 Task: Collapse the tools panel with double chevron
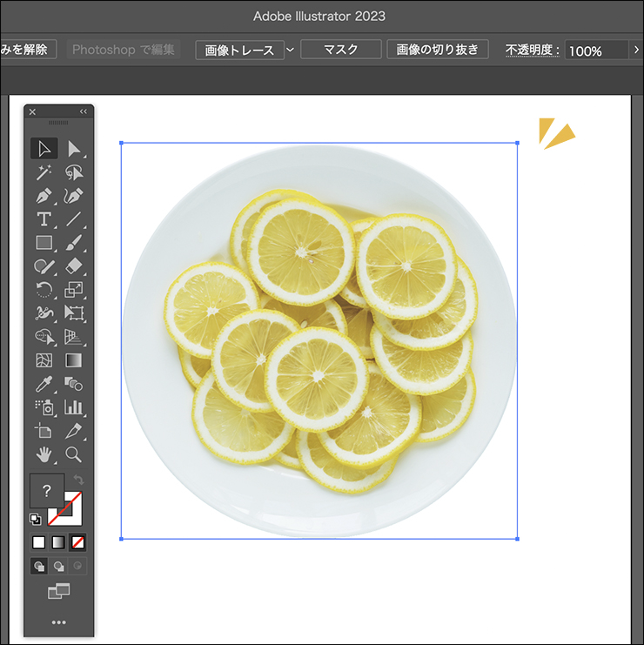84,111
